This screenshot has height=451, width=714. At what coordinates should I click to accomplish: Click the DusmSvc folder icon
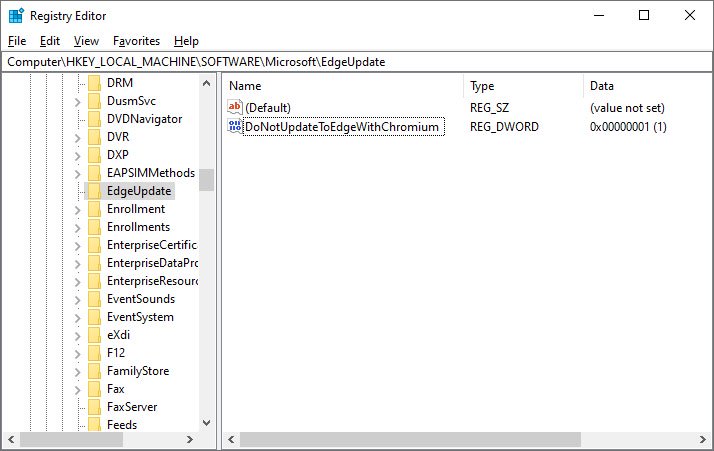pos(94,101)
